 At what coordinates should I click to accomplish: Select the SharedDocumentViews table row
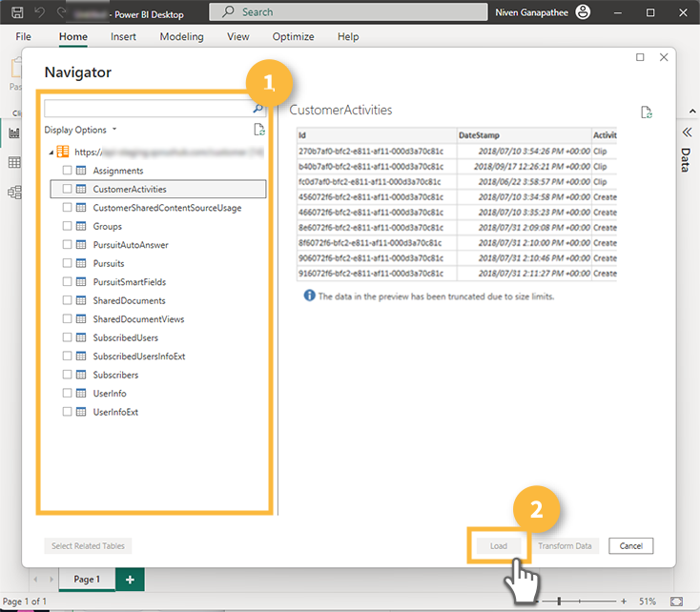click(x=158, y=318)
